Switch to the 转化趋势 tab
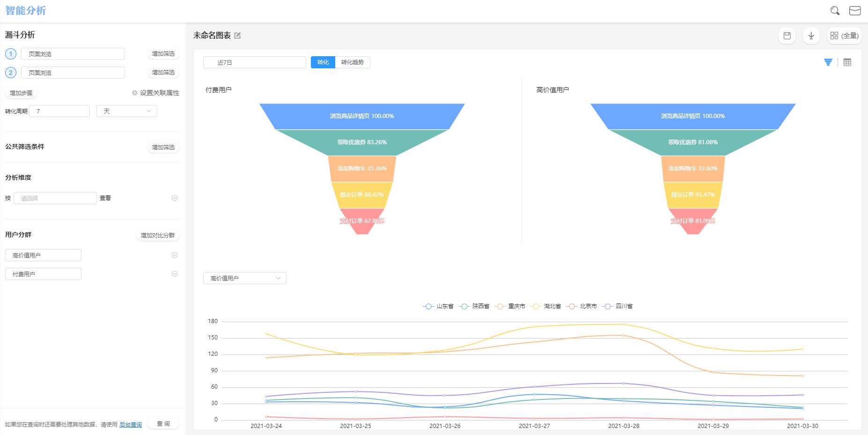This screenshot has width=868, height=435. pos(353,62)
